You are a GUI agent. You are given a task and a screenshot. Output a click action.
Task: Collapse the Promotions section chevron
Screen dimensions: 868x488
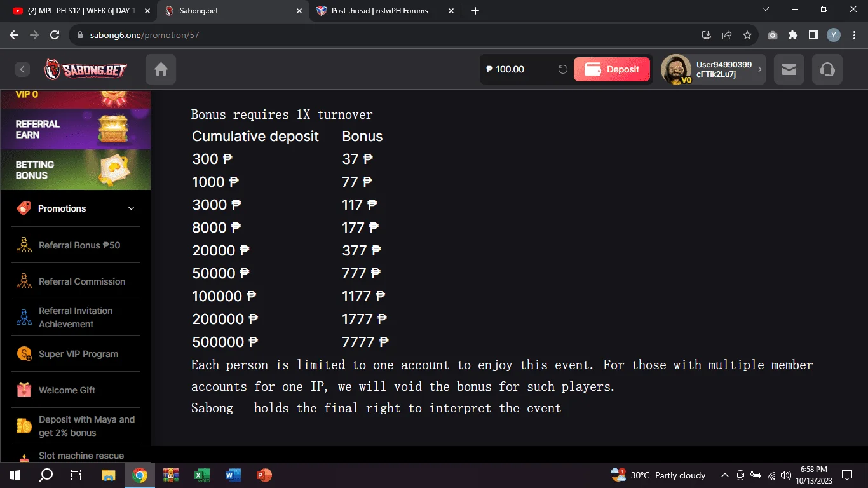pos(132,208)
